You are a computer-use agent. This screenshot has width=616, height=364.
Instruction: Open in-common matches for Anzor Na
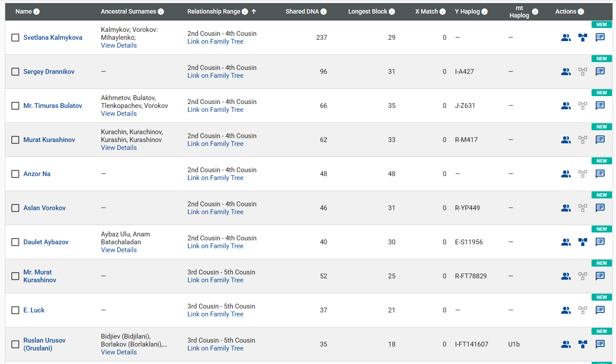tap(566, 174)
